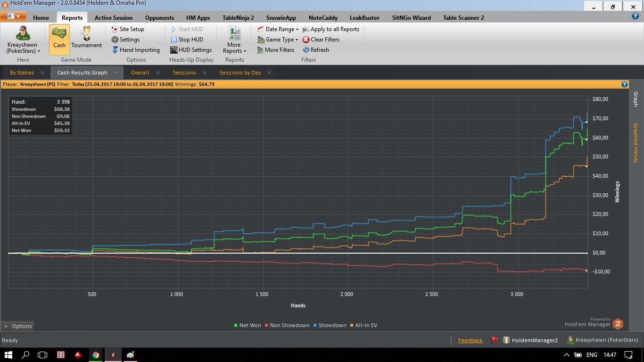
Task: Switch the ENG input language
Action: pos(592,355)
